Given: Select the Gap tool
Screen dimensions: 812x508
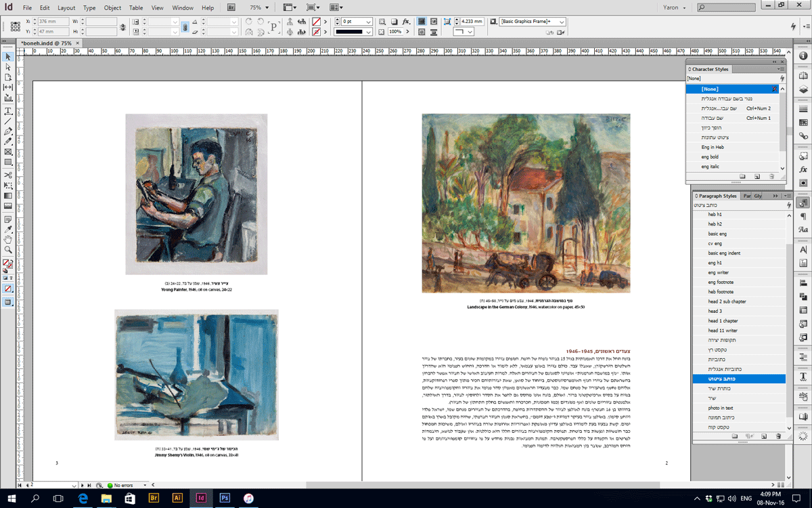Looking at the screenshot, I should pos(8,87).
